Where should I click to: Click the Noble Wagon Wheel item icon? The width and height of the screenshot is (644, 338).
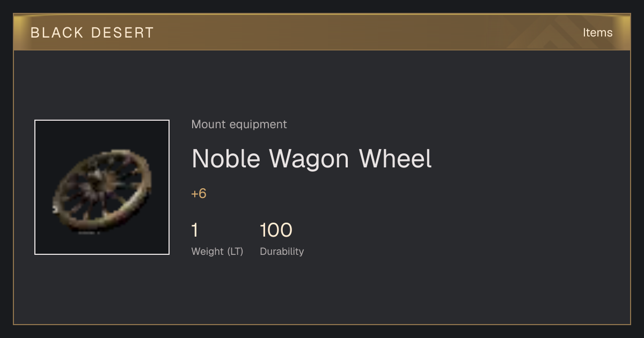pos(102,187)
